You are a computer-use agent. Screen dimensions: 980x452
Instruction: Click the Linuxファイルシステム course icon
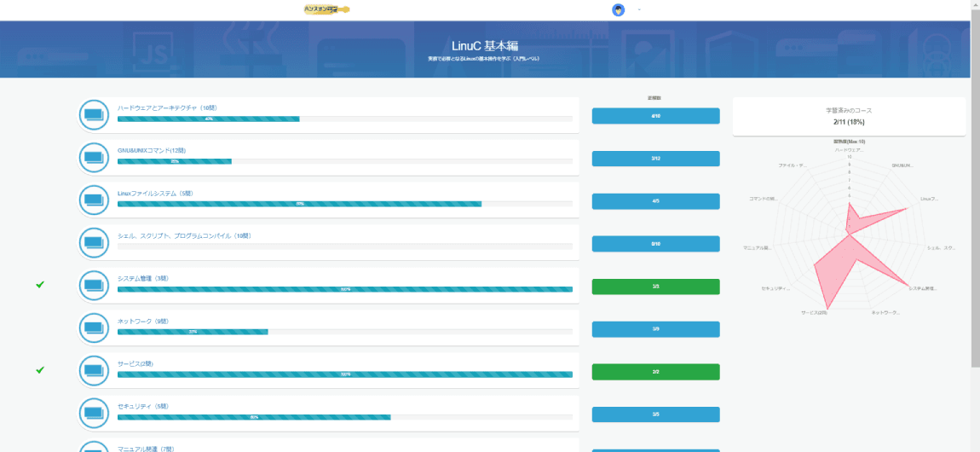coord(94,200)
